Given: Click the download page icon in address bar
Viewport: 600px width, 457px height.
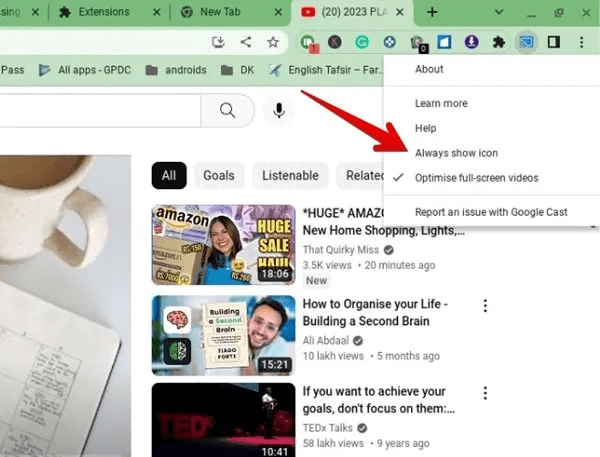Looking at the screenshot, I should pos(218,42).
